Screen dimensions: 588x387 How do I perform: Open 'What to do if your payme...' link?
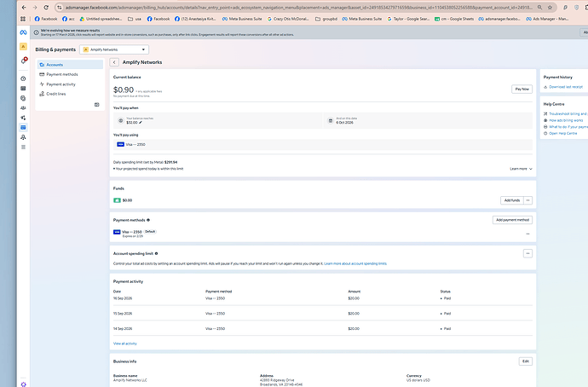(x=568, y=127)
